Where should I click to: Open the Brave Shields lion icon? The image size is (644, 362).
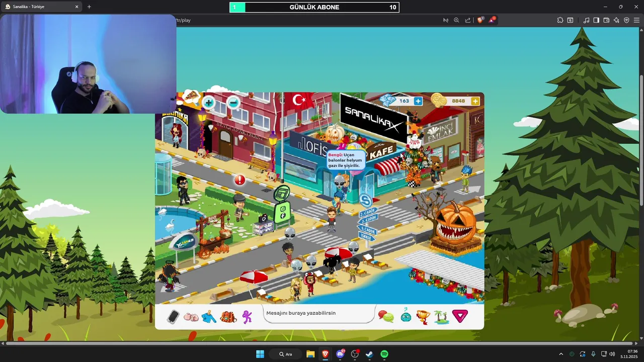(x=480, y=20)
